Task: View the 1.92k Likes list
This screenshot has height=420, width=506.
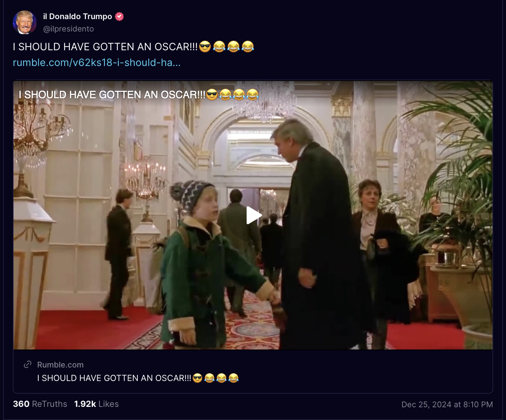Action: coord(96,404)
